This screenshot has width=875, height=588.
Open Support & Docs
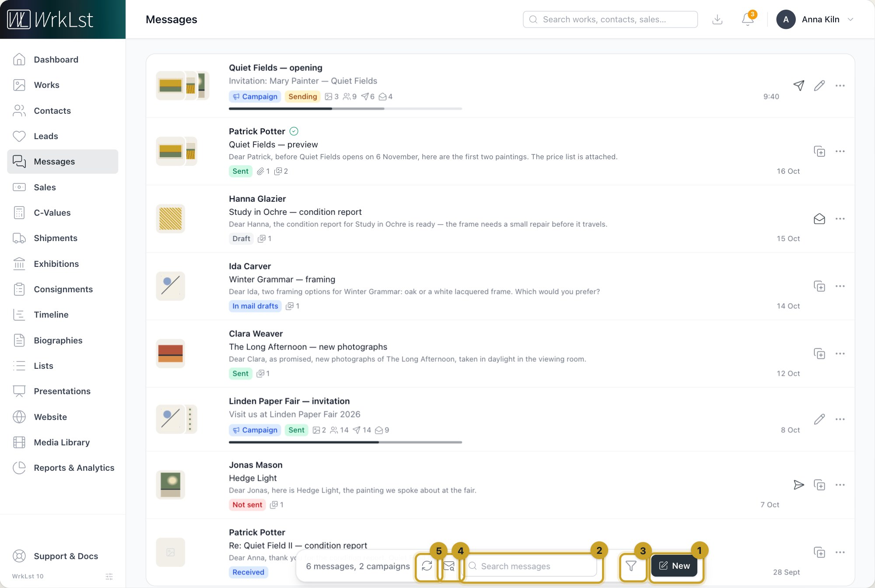click(x=63, y=556)
